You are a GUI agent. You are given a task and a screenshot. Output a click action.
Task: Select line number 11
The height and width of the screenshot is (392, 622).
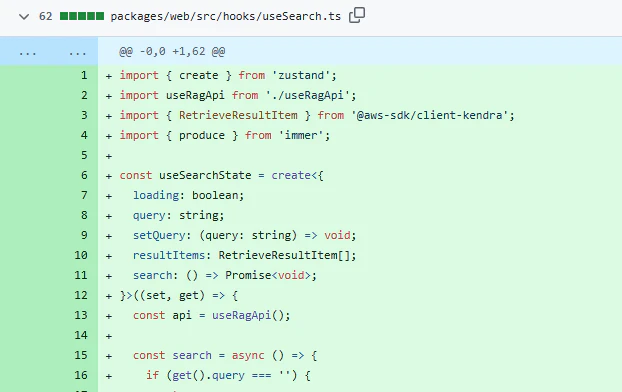tap(81, 275)
